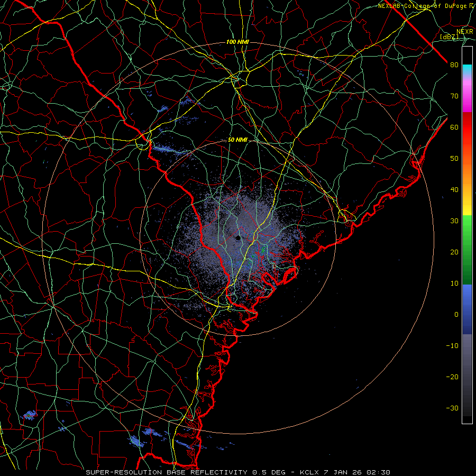Click the 50 NMI range ring label
Screen dimensions: 476x476
point(237,140)
